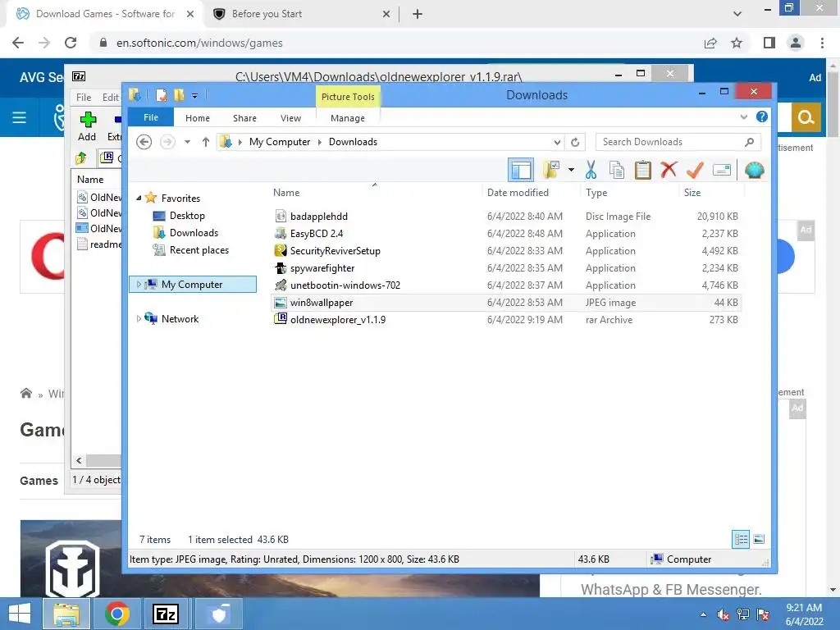Click the left arrow of 7-Zip scrollbar
The width and height of the screenshot is (840, 630).
tap(79, 460)
